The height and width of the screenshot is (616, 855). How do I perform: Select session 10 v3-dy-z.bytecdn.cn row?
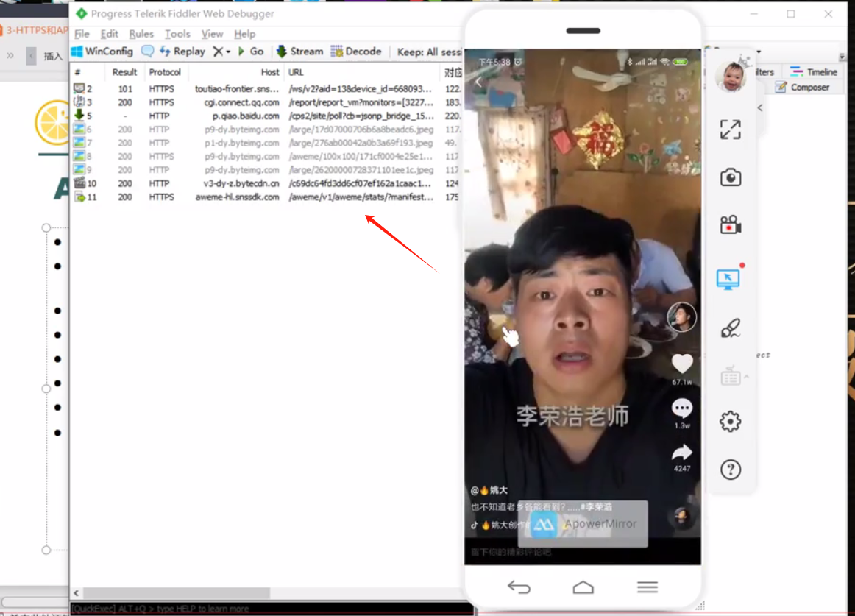point(266,183)
